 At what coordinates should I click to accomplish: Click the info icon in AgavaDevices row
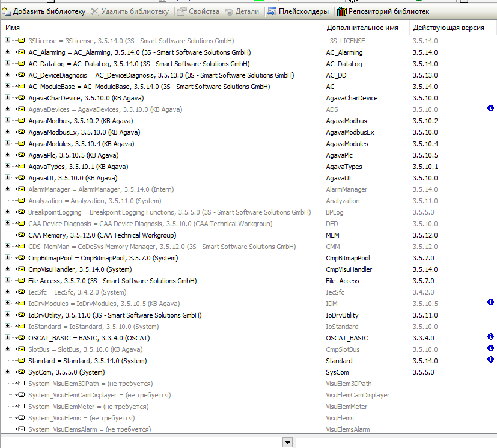490,108
